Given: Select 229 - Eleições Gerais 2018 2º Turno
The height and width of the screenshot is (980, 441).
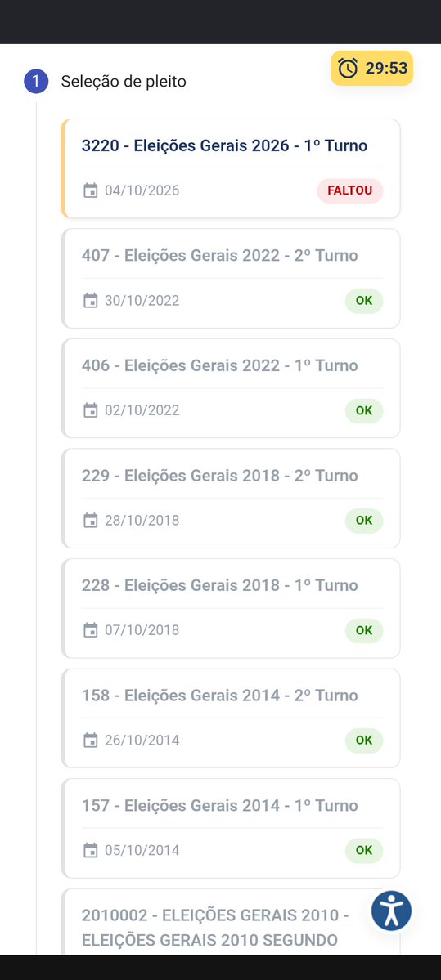Looking at the screenshot, I should [231, 499].
